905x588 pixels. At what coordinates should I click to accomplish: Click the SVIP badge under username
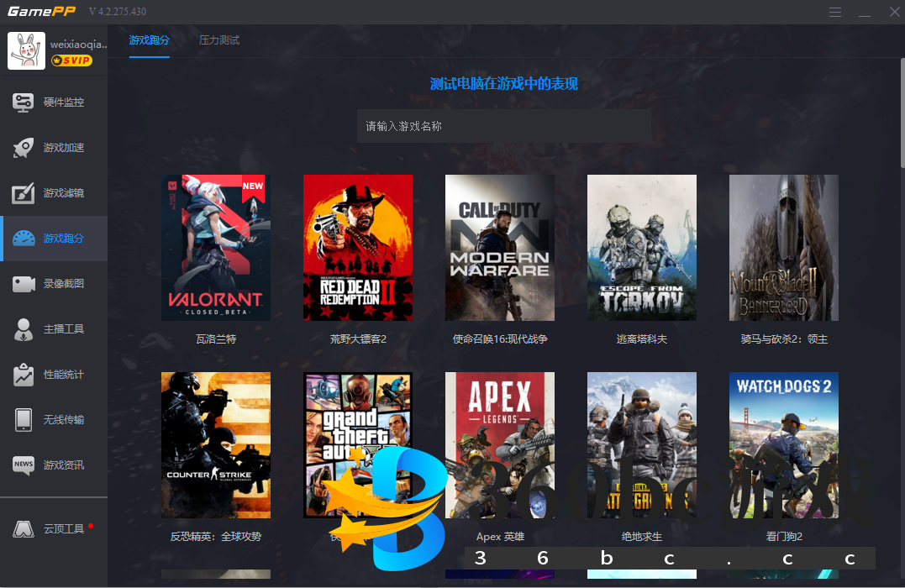(x=71, y=60)
